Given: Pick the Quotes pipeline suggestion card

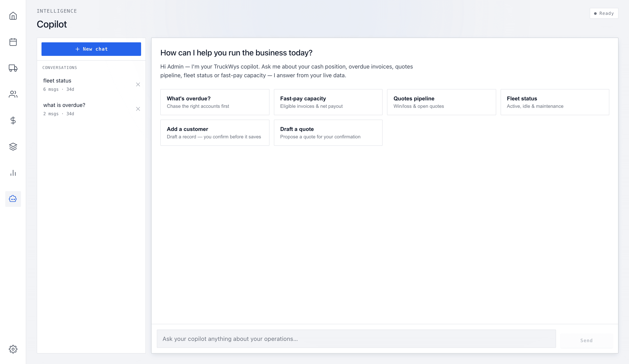Looking at the screenshot, I should pos(441,102).
